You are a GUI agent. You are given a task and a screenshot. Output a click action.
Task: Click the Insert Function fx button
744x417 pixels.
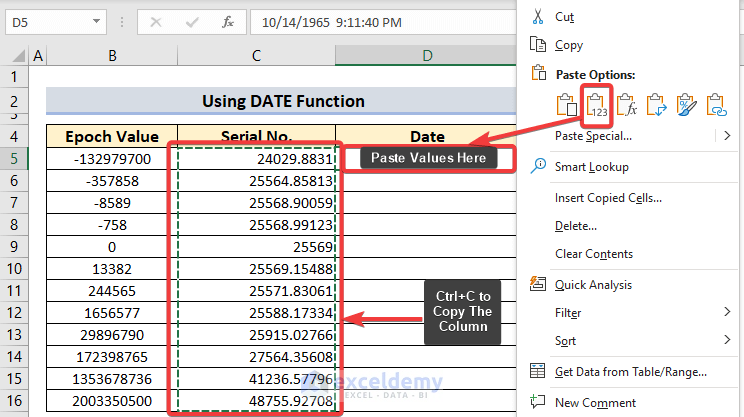coord(228,21)
